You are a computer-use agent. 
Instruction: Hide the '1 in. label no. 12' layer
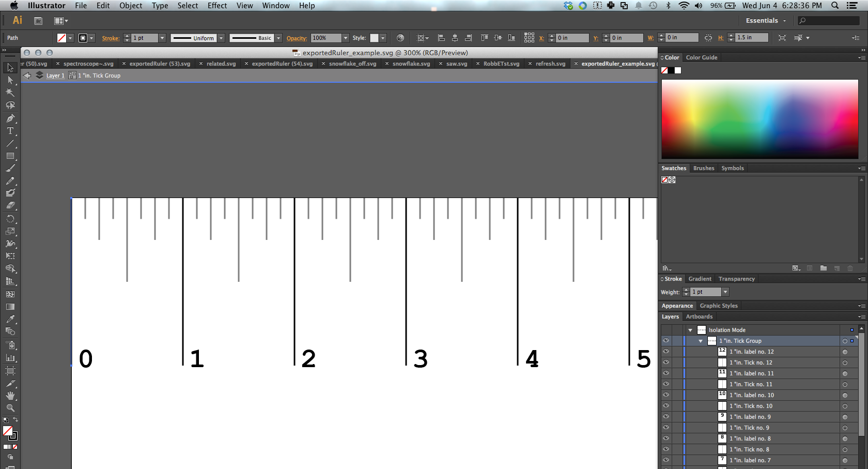666,351
